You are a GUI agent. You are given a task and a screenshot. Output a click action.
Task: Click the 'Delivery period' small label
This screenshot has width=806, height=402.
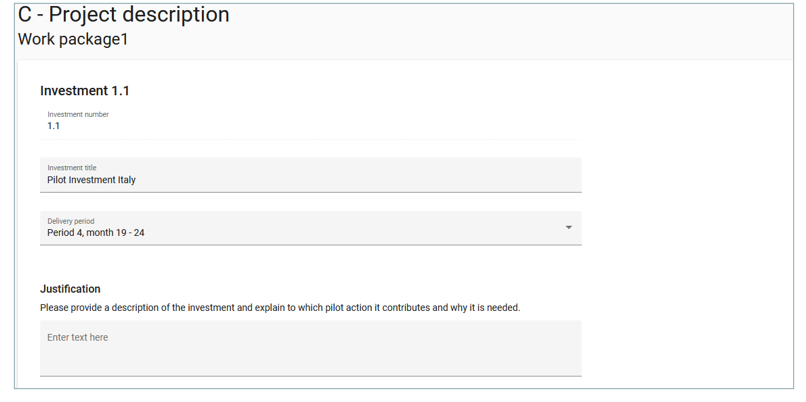point(71,221)
